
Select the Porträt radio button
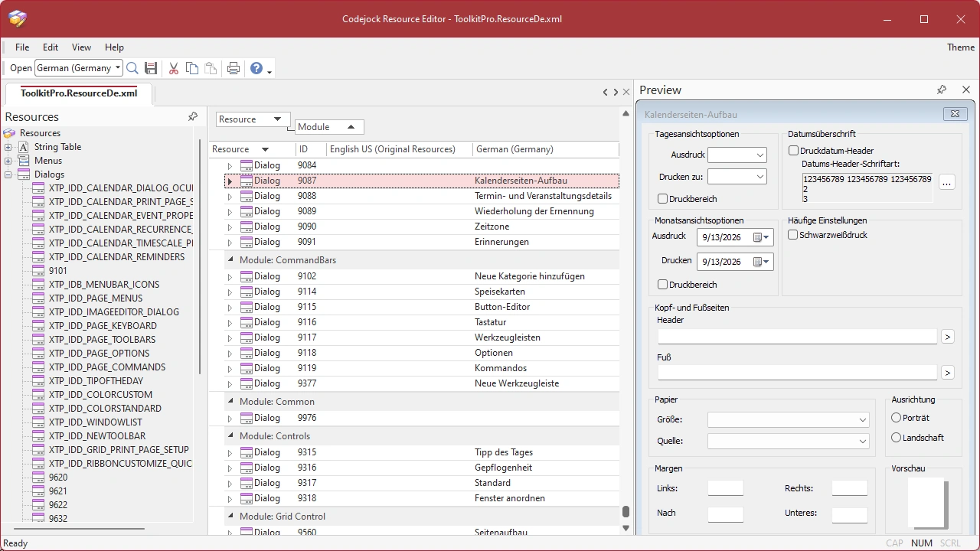897,418
